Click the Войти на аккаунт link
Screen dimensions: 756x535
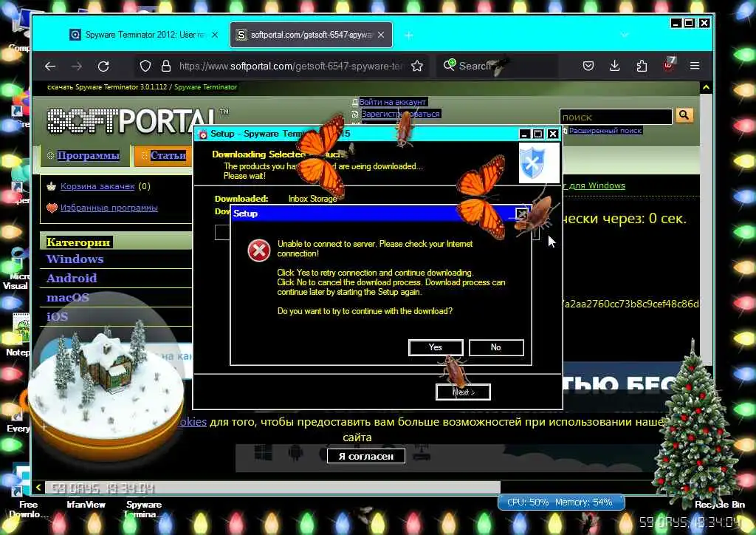(x=393, y=102)
